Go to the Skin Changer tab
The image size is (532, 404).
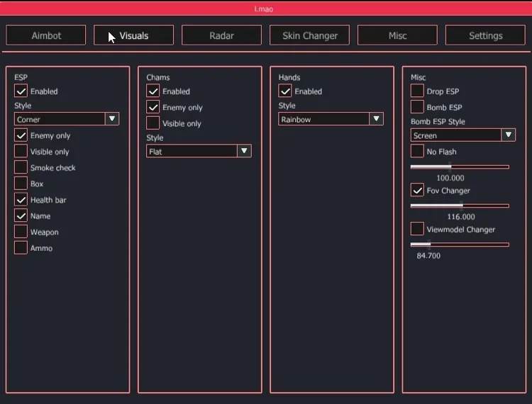(309, 35)
